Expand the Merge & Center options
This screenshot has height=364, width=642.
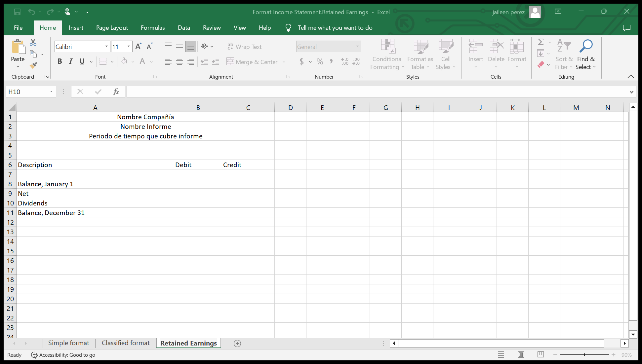tap(284, 62)
